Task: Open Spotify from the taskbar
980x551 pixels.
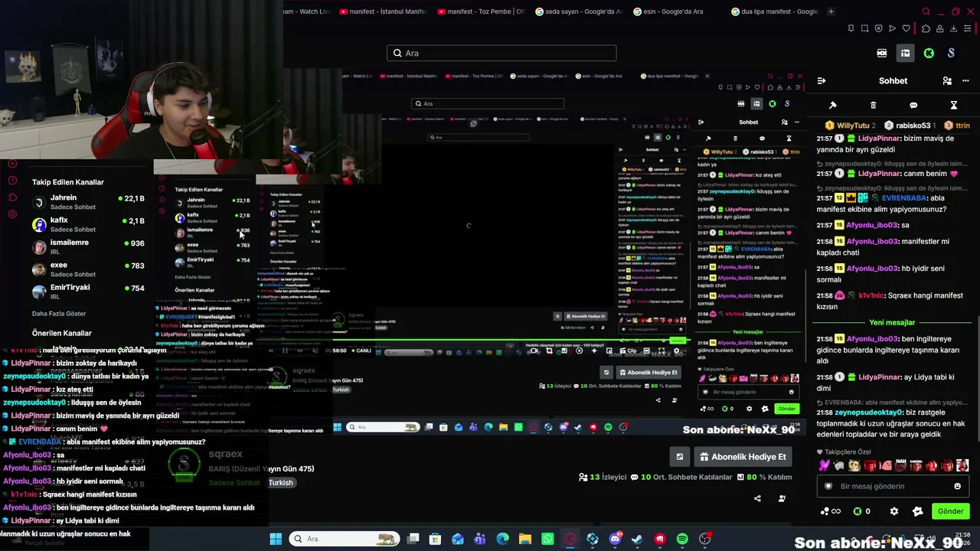Action: tap(682, 539)
